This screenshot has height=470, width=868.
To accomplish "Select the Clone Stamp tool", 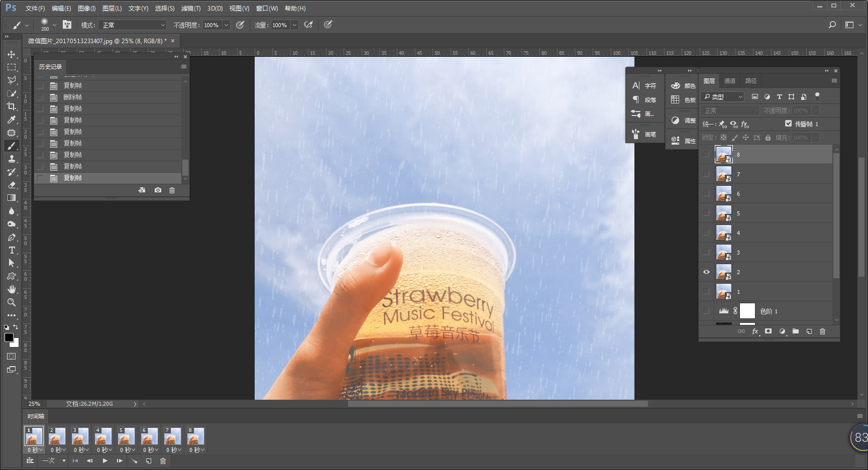I will (12, 159).
